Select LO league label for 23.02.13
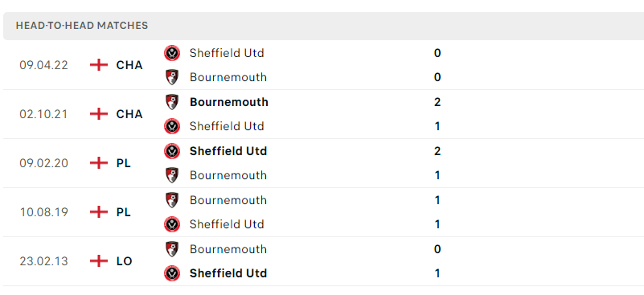The image size is (644, 295). pos(124,261)
